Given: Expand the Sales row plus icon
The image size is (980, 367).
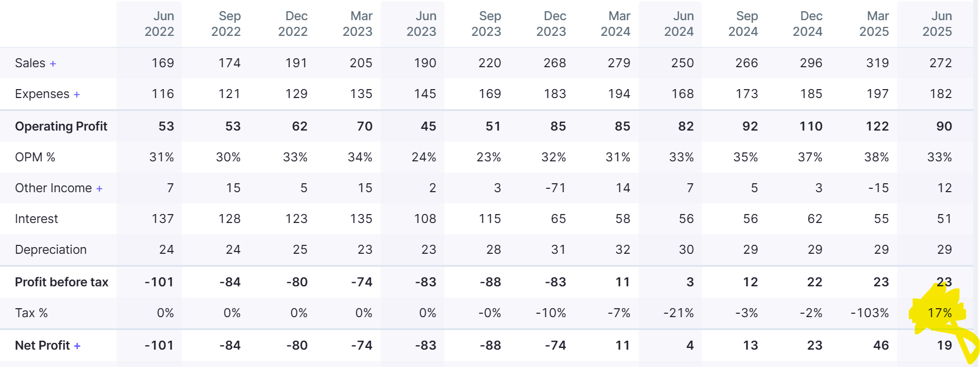Looking at the screenshot, I should coord(53,64).
